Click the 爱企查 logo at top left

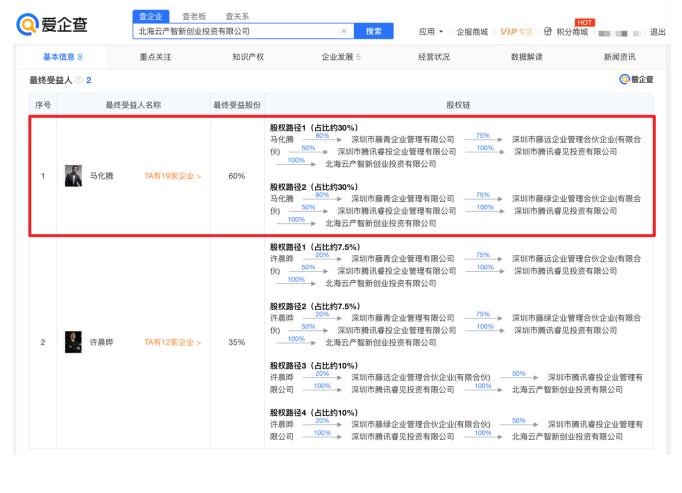coord(51,25)
